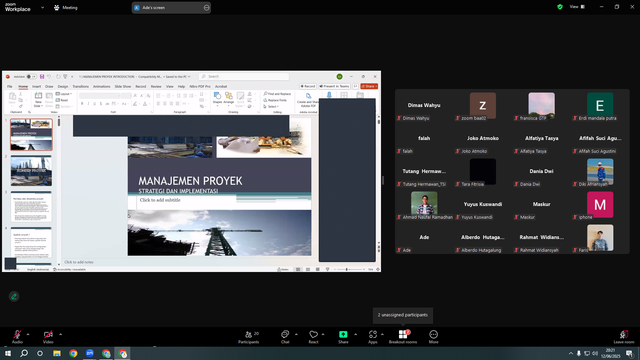Open the Participants panel
Viewport: 640px width, 360px height.
click(x=249, y=337)
